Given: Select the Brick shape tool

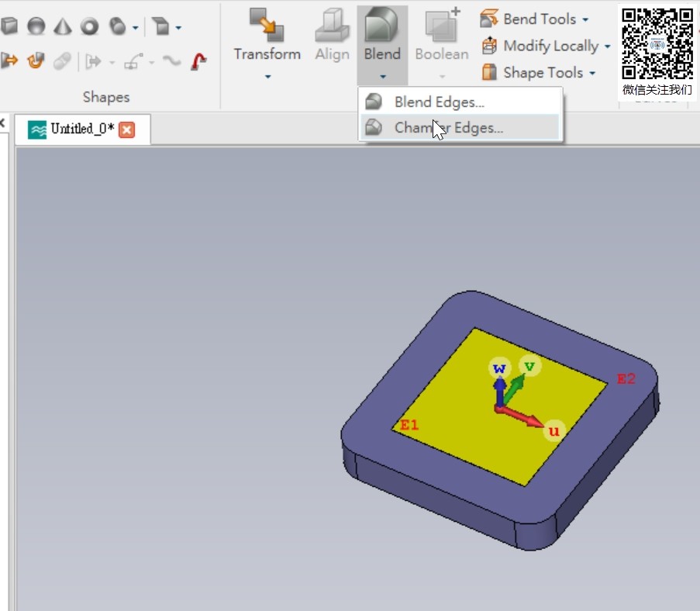Looking at the screenshot, I should click(9, 26).
